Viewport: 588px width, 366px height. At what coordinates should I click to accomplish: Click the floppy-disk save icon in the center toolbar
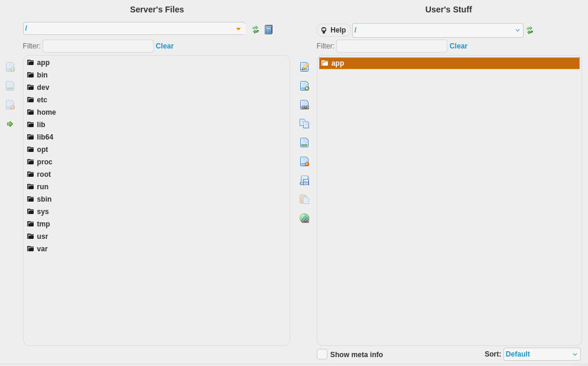[304, 180]
